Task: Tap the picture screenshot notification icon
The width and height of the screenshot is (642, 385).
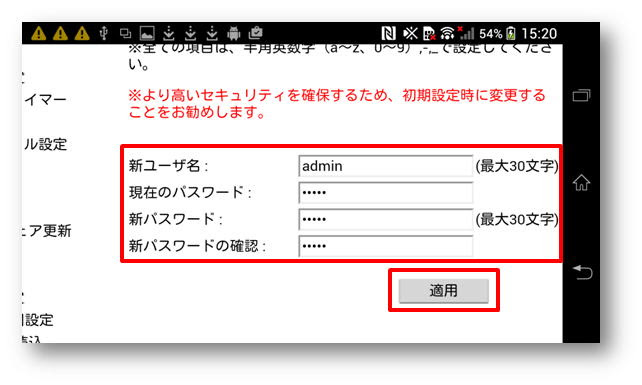Action: click(x=147, y=33)
